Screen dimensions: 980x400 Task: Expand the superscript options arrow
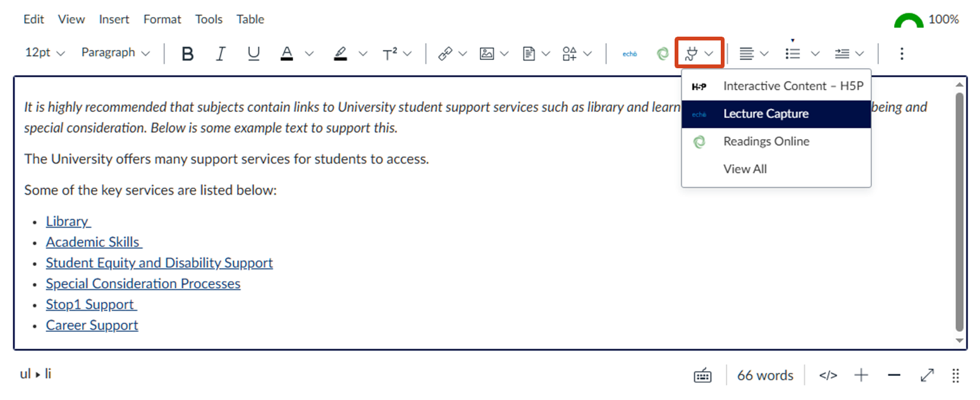pyautogui.click(x=407, y=54)
